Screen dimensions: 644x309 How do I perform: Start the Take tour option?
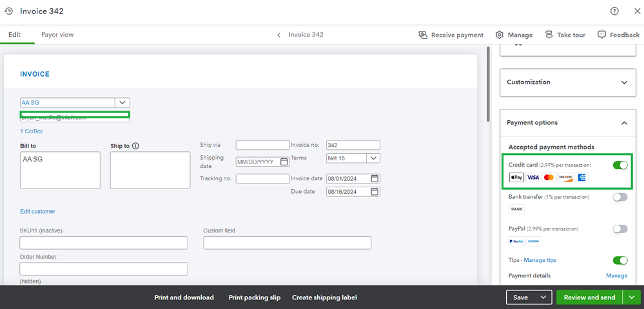click(565, 35)
